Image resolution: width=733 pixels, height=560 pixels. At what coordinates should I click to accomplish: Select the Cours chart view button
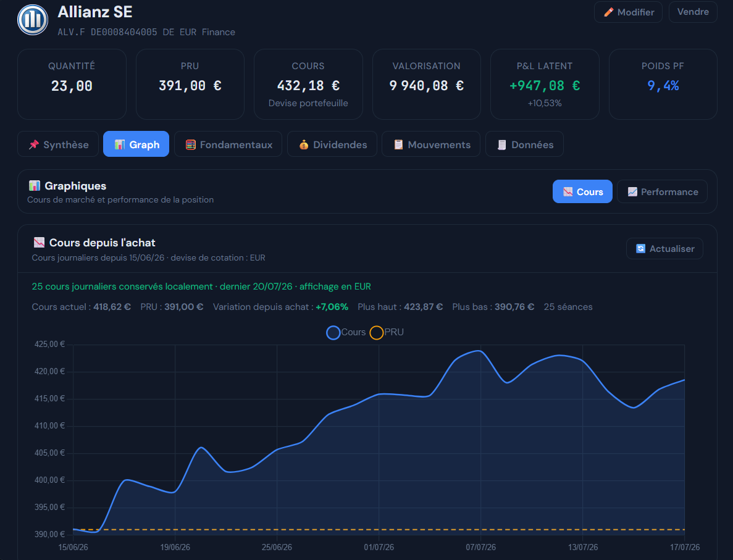pyautogui.click(x=582, y=191)
